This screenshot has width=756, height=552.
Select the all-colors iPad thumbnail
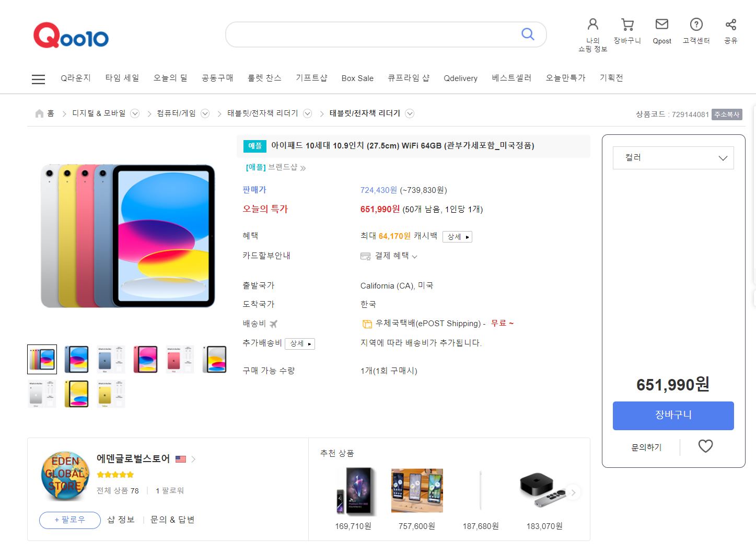pos(42,359)
